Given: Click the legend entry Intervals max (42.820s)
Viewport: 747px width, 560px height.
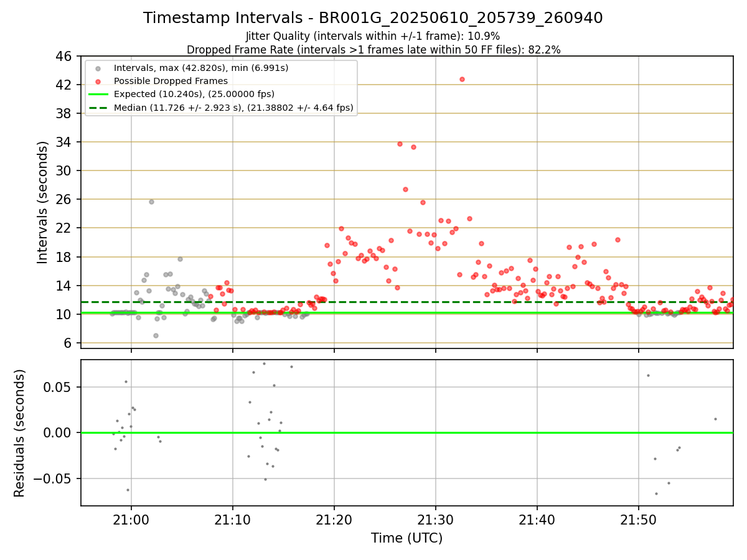Looking at the screenshot, I should point(201,68).
